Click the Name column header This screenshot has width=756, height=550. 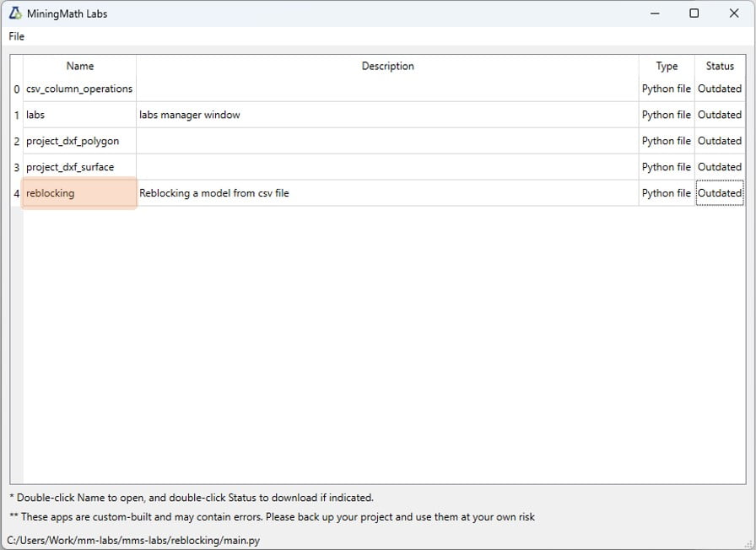(79, 66)
